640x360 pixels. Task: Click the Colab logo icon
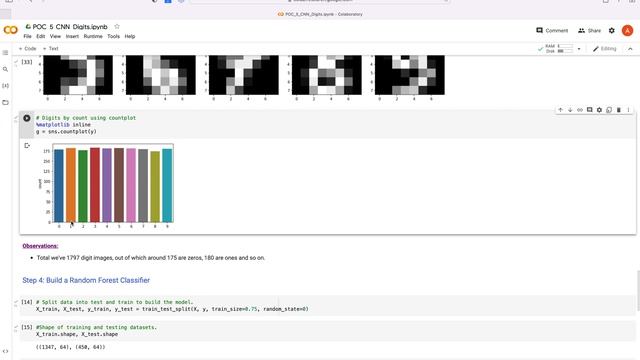pyautogui.click(x=11, y=30)
